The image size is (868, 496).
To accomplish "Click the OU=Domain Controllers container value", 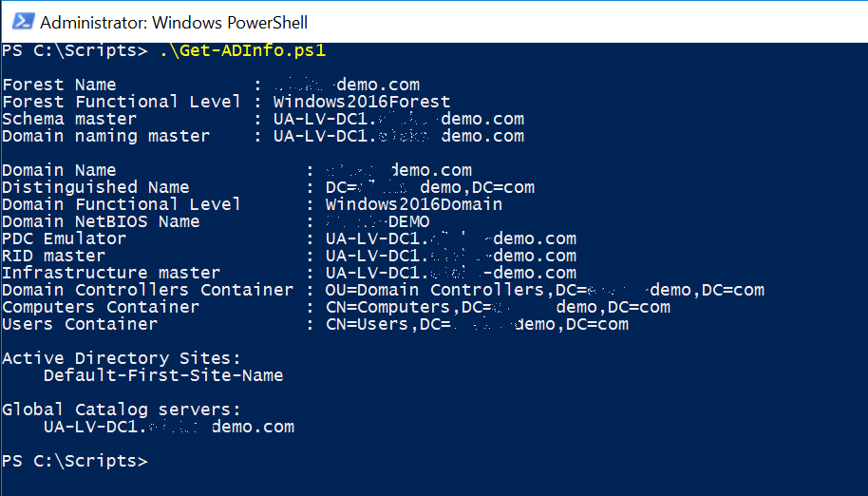I will tap(544, 290).
